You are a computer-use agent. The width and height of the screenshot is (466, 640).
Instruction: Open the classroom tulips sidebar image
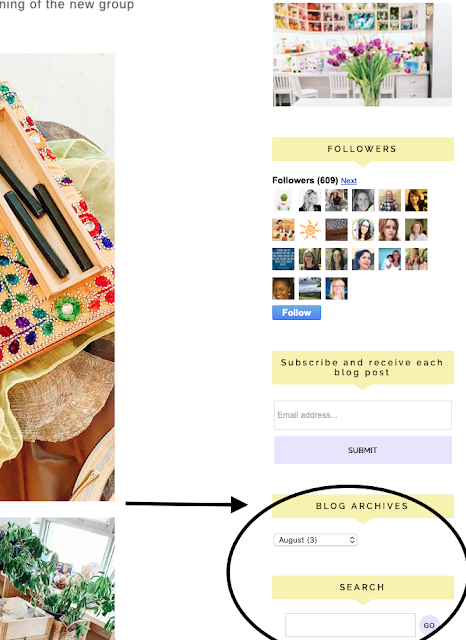pyautogui.click(x=362, y=54)
